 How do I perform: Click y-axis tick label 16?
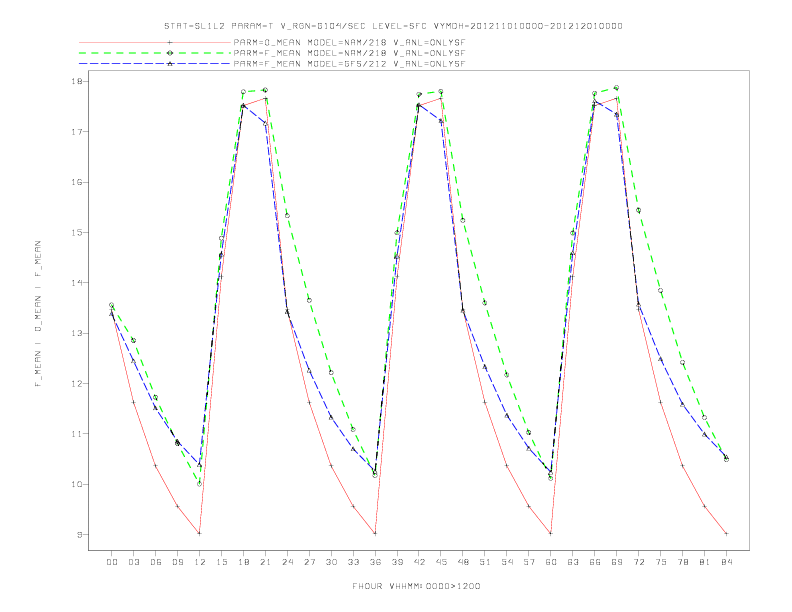77,182
